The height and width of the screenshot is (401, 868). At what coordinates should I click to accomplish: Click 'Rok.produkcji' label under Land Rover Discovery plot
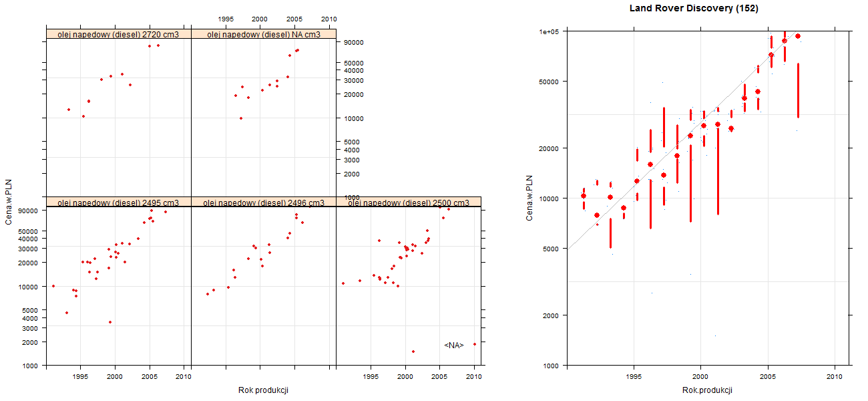[707, 390]
